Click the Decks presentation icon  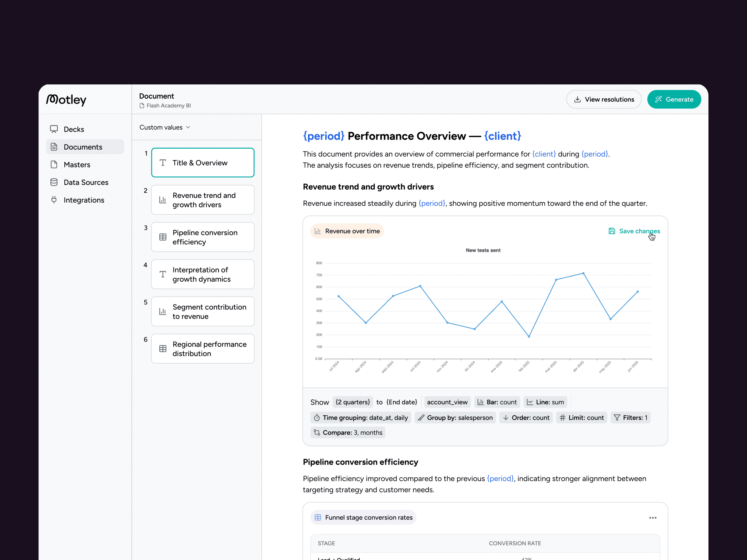pos(54,129)
